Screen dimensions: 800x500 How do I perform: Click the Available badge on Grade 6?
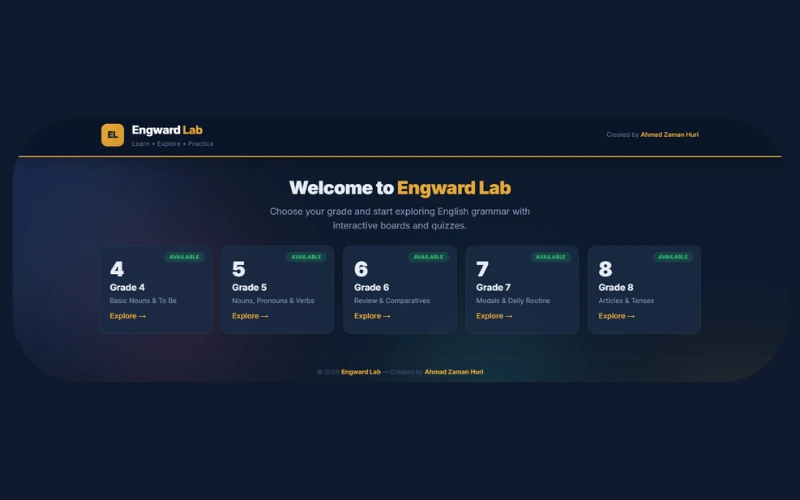coord(429,257)
